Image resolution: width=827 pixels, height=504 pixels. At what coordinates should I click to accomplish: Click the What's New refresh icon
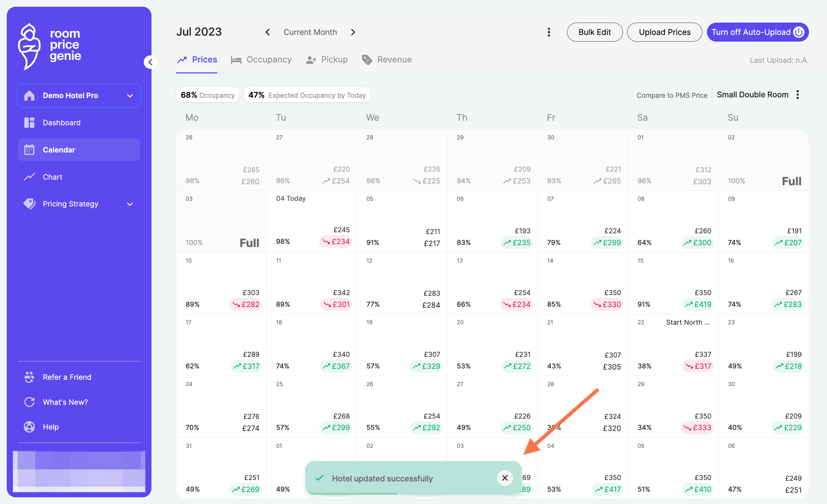(x=29, y=402)
